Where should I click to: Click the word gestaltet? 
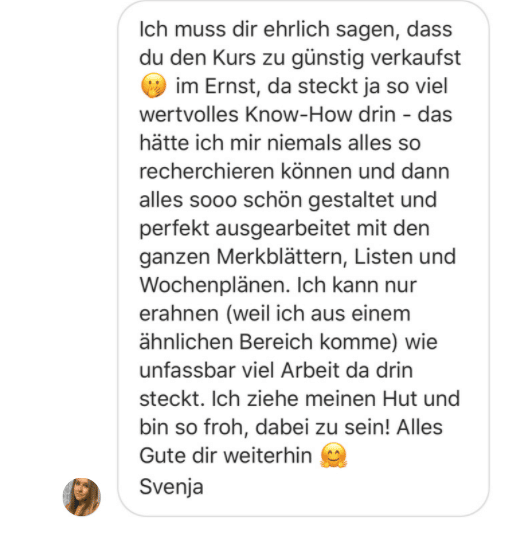[351, 200]
